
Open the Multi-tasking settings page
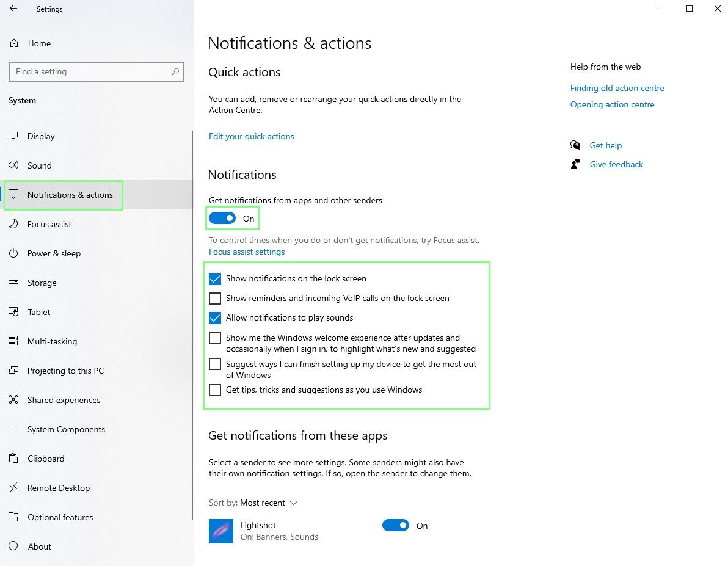[52, 341]
